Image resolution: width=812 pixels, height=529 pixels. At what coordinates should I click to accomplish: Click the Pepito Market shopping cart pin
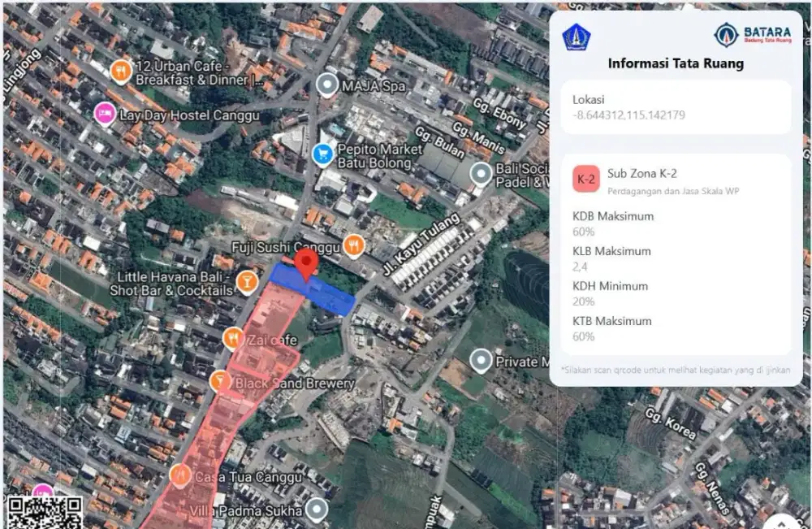coord(322,154)
